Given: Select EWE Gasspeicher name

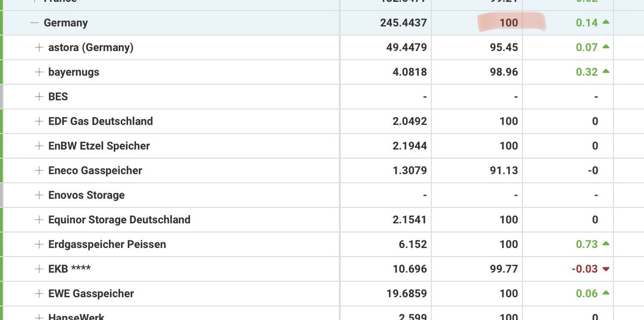Looking at the screenshot, I should pyautogui.click(x=91, y=294).
